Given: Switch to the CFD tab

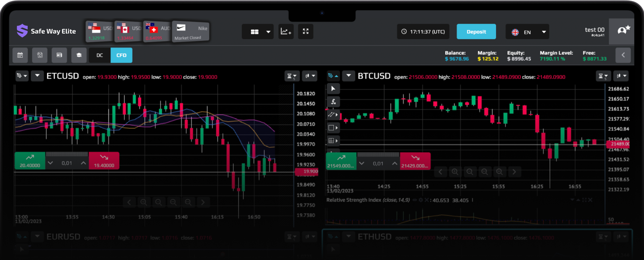Looking at the screenshot, I should [x=121, y=55].
